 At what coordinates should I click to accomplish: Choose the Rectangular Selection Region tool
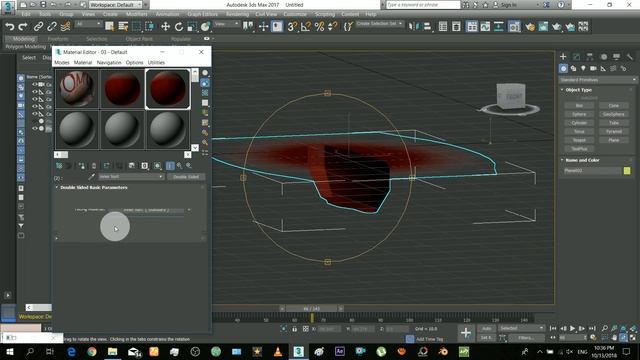(136, 27)
